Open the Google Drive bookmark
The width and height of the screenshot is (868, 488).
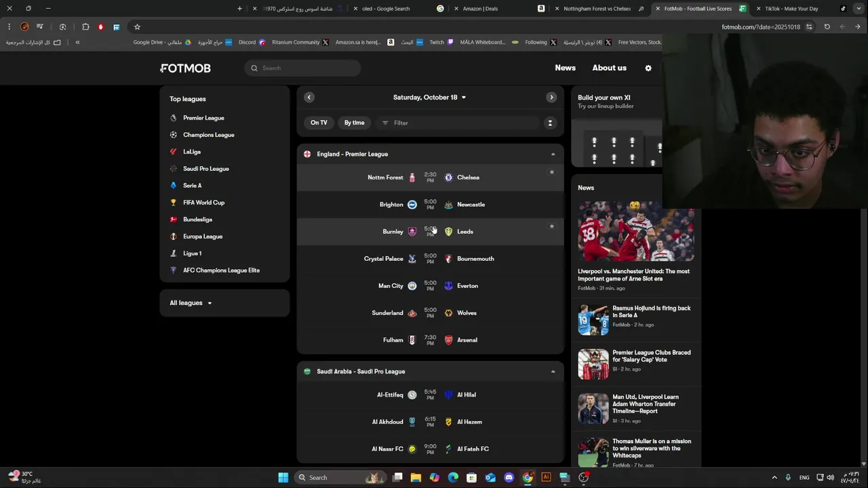(162, 42)
